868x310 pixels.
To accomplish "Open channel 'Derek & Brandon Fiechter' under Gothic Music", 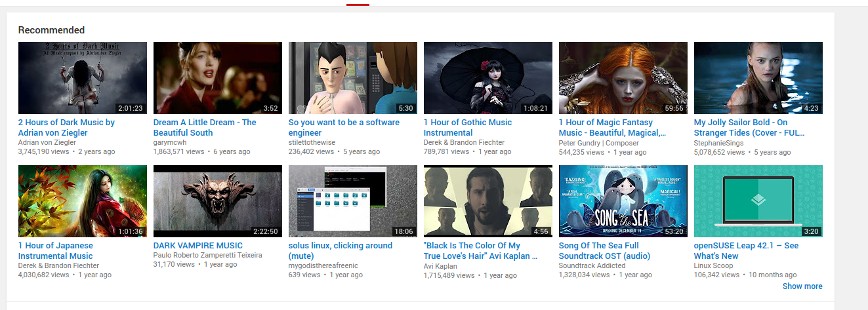I will 465,142.
